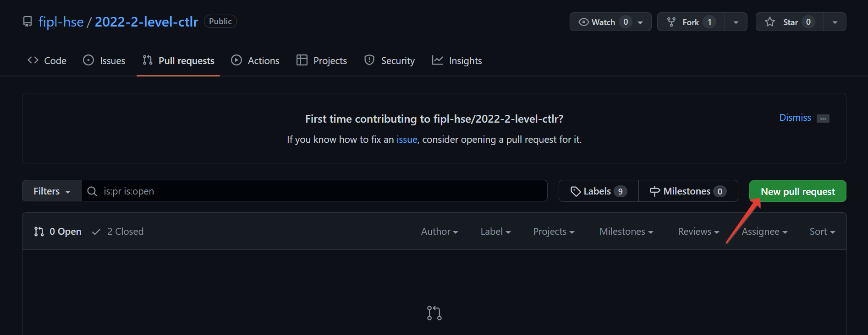Expand the Assignee filter dropdown
The height and width of the screenshot is (335, 868).
coord(764,232)
